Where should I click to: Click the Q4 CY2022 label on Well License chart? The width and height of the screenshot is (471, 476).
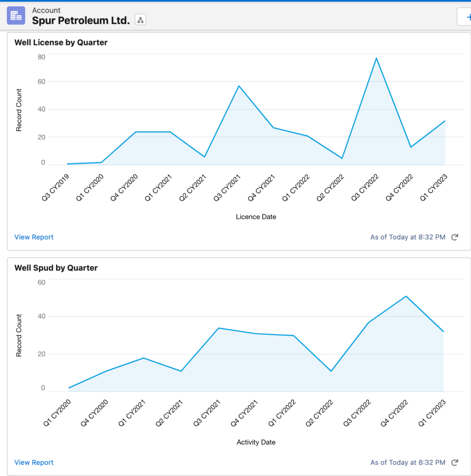coord(399,188)
